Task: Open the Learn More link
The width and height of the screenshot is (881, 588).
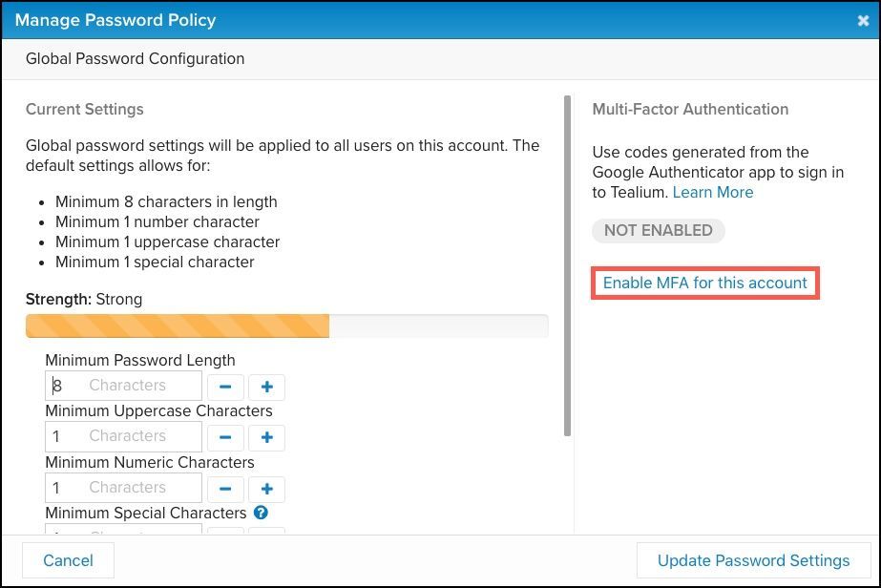Action: [x=713, y=193]
